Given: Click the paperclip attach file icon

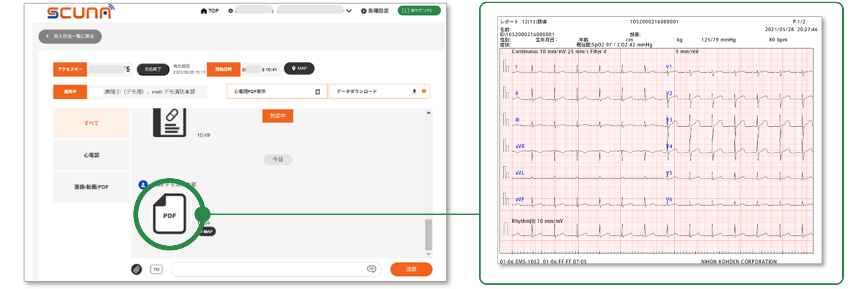Looking at the screenshot, I should (137, 269).
